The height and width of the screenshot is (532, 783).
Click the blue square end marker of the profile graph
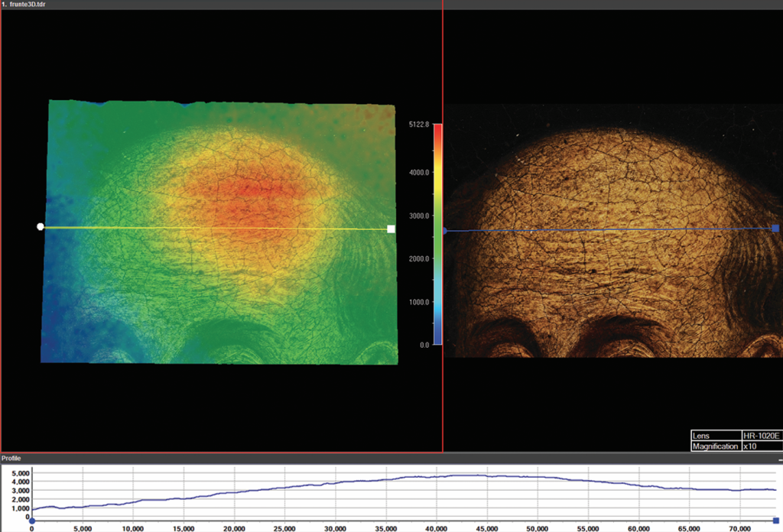[x=776, y=520]
